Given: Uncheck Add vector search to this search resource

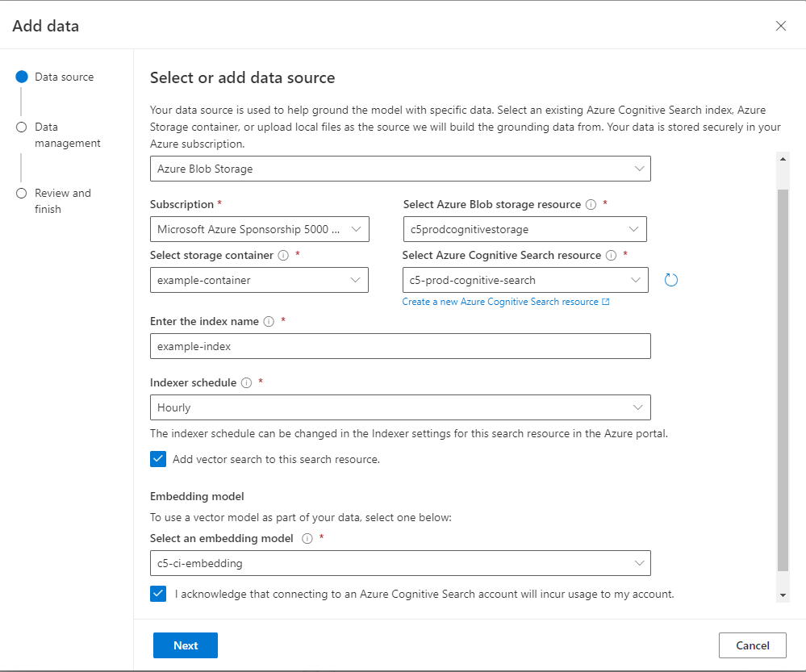Looking at the screenshot, I should [158, 459].
